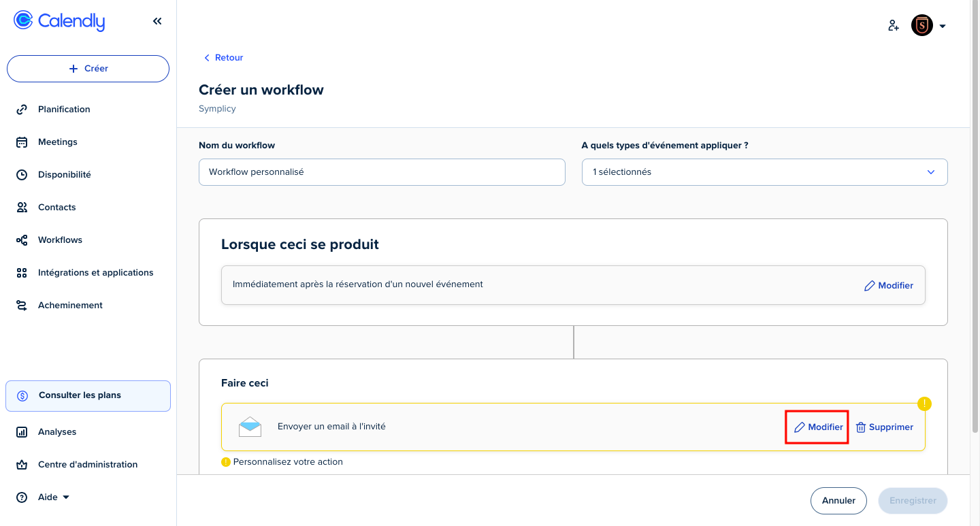Click the envelope email action icon
Image resolution: width=980 pixels, height=526 pixels.
click(250, 427)
